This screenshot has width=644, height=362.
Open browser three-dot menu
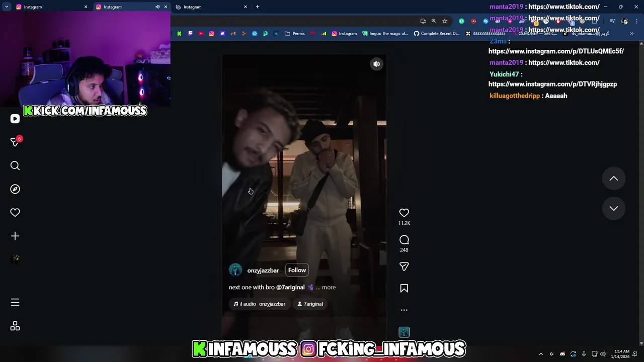click(637, 21)
